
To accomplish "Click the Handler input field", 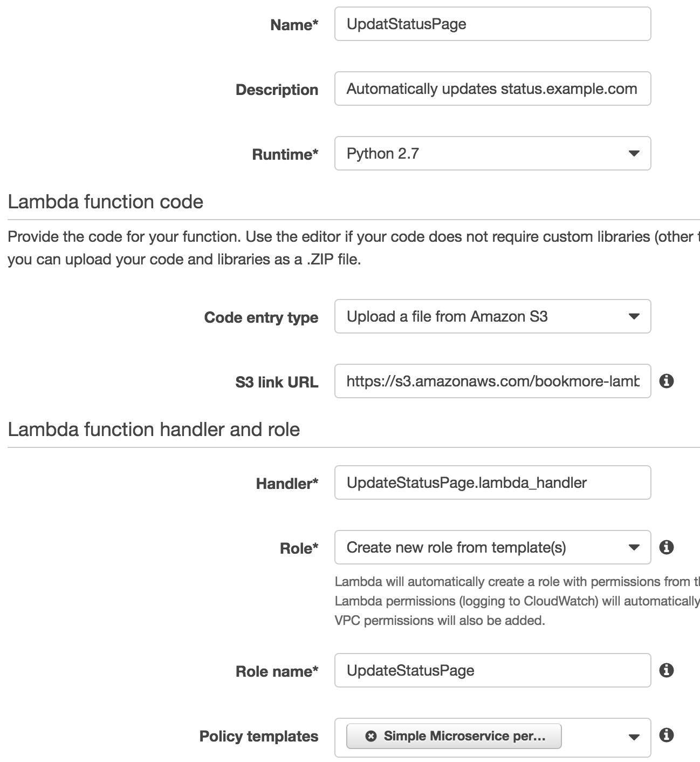I will (x=493, y=482).
